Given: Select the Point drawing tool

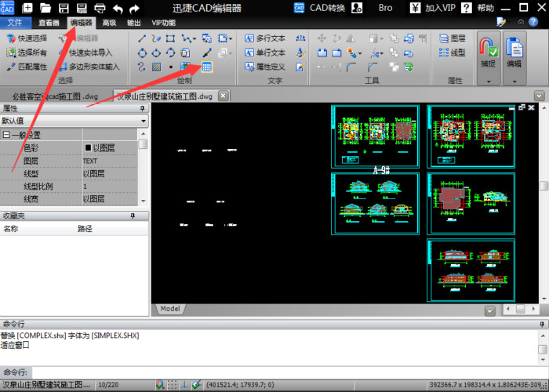Looking at the screenshot, I should [x=171, y=67].
